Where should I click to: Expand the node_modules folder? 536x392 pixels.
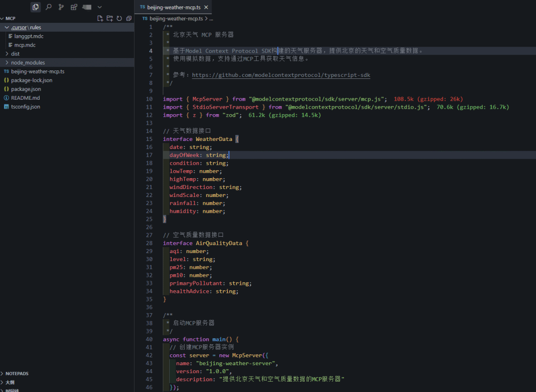point(6,63)
